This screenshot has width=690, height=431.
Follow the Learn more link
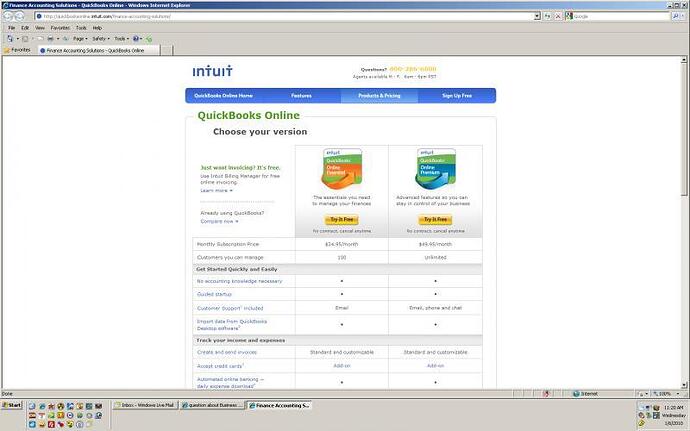216,191
